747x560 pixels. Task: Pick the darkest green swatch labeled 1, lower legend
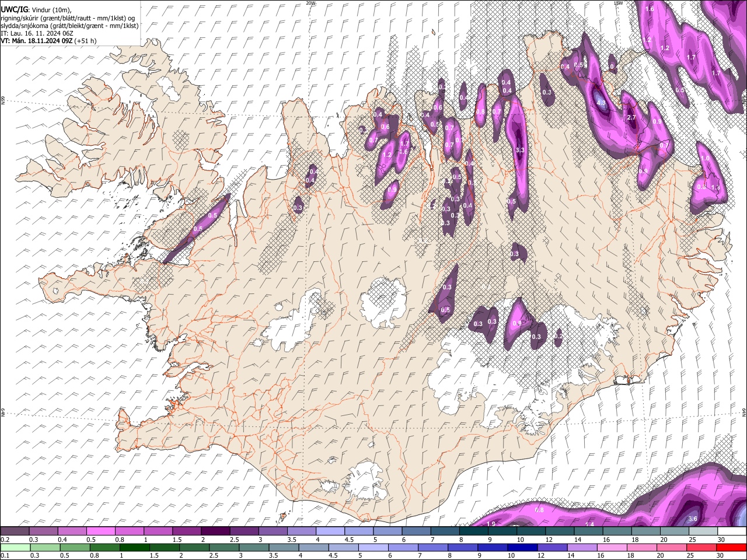pyautogui.click(x=135, y=547)
